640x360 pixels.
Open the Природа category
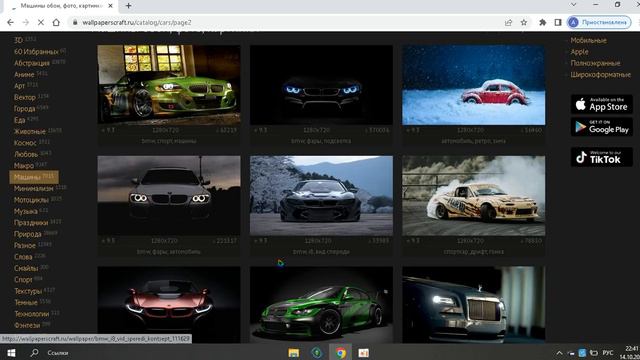(28, 234)
